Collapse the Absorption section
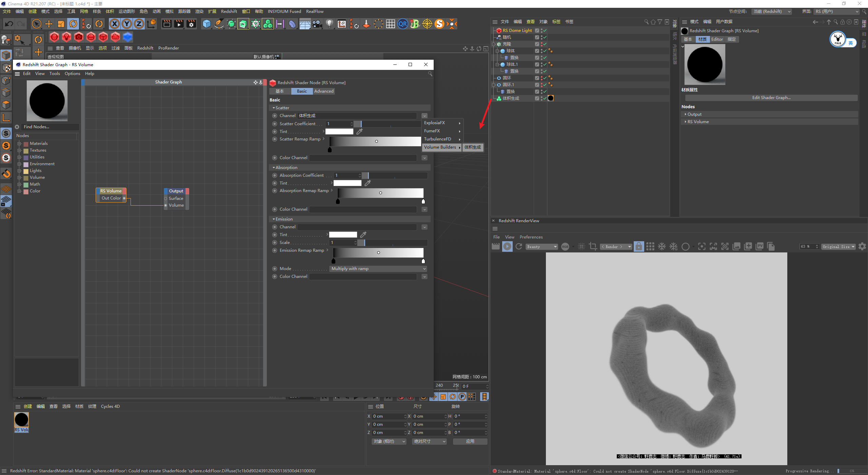 tap(274, 168)
